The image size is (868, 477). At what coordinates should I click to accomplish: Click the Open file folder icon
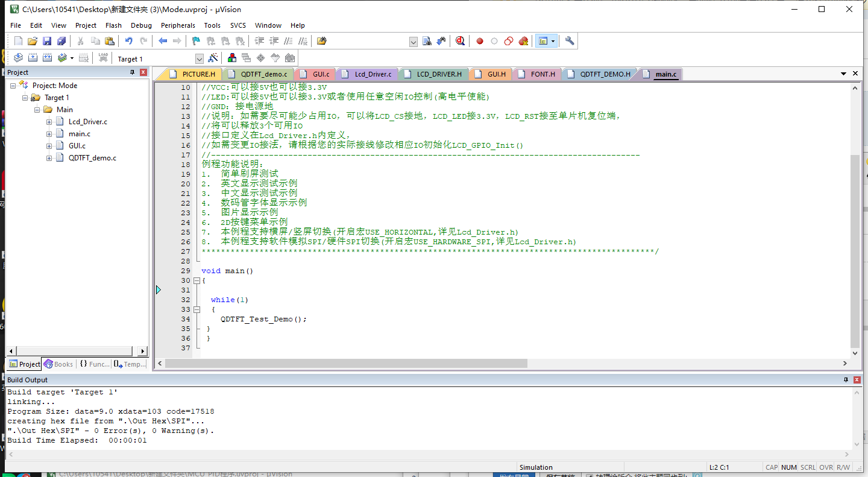33,41
